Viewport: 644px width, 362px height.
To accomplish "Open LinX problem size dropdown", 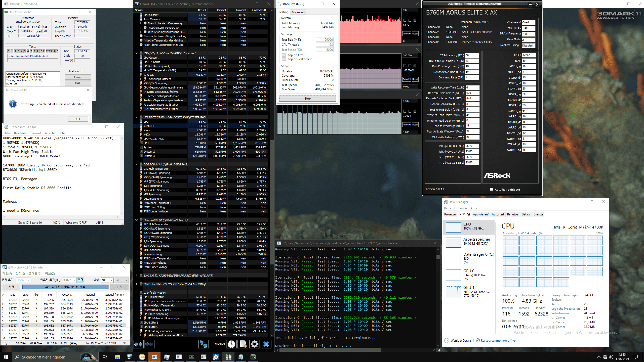I will click(29, 280).
